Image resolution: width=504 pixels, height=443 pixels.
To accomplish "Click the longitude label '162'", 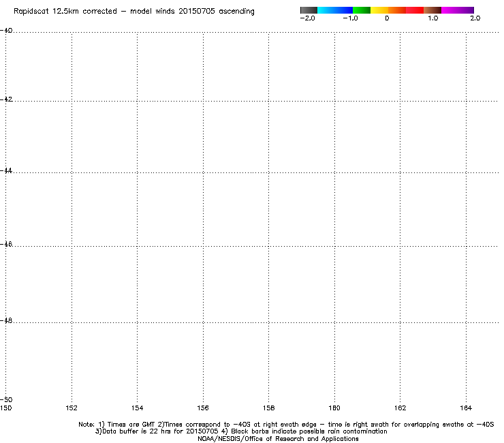I will pyautogui.click(x=400, y=408).
